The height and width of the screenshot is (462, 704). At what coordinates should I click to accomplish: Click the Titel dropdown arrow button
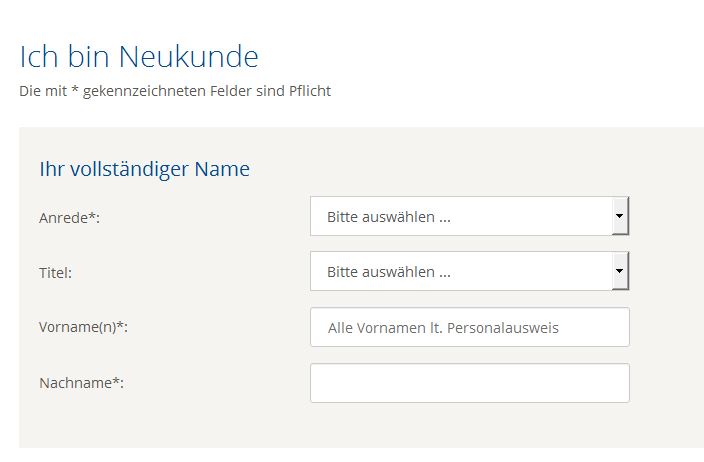(x=620, y=271)
